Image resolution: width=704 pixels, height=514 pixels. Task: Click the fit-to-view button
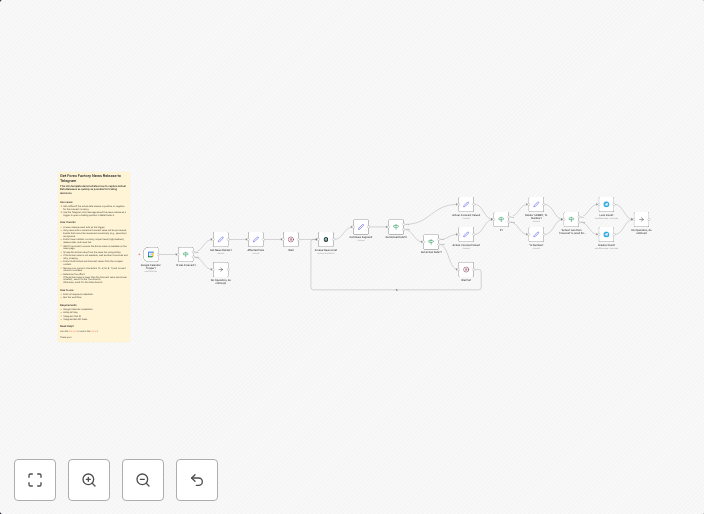pos(35,480)
